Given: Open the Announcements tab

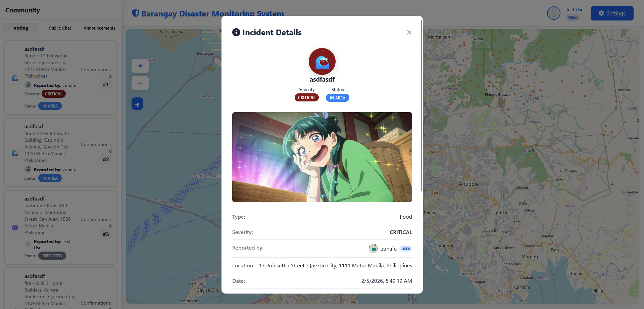Looking at the screenshot, I should point(99,28).
